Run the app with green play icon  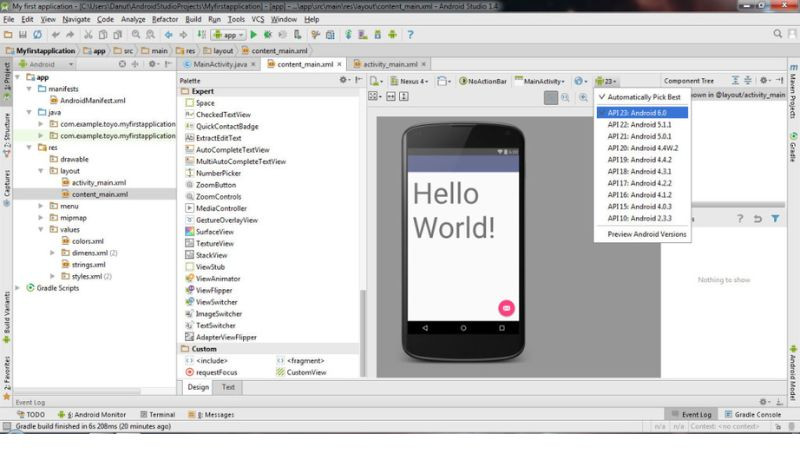(x=254, y=35)
